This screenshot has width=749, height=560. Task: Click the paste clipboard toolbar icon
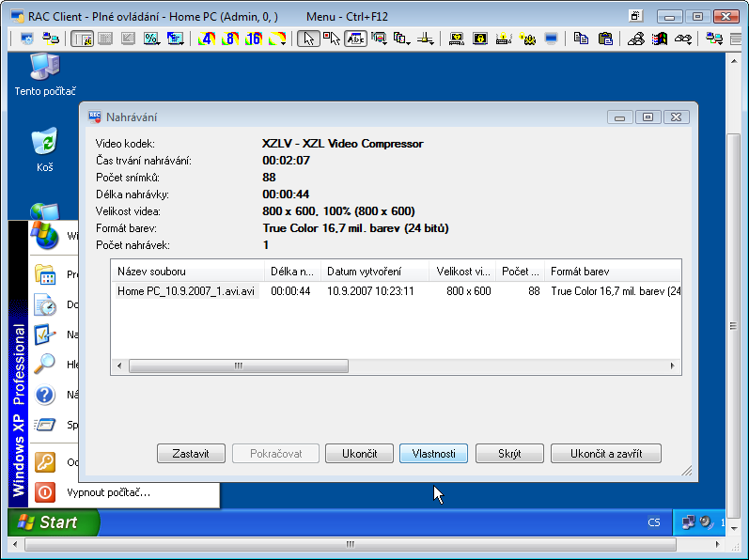pos(605,39)
